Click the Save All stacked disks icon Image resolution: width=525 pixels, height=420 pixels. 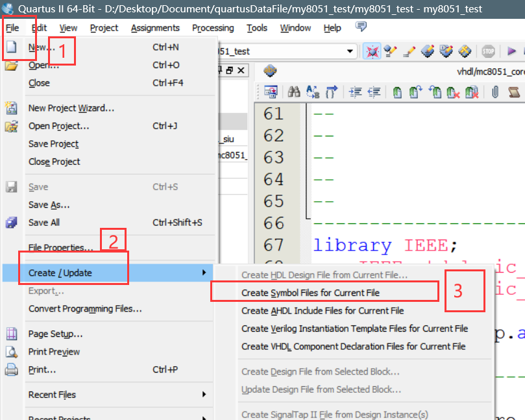(11, 223)
